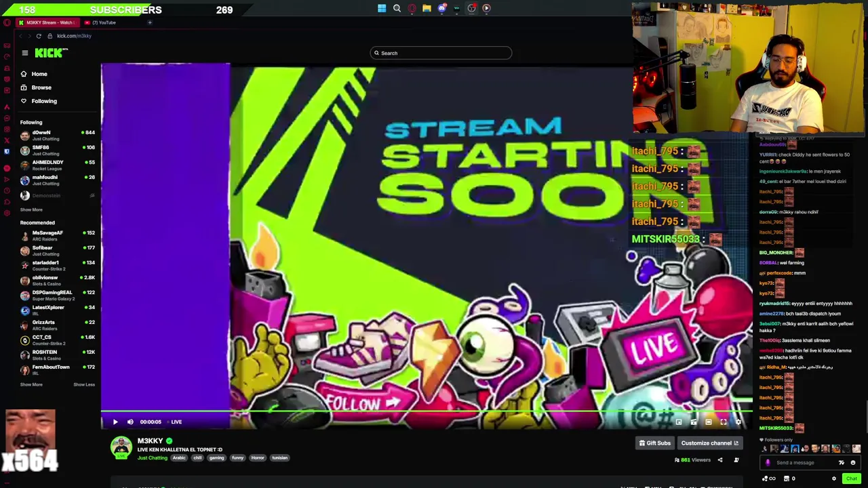Open FernAboutTown recommended channel

pos(58,370)
